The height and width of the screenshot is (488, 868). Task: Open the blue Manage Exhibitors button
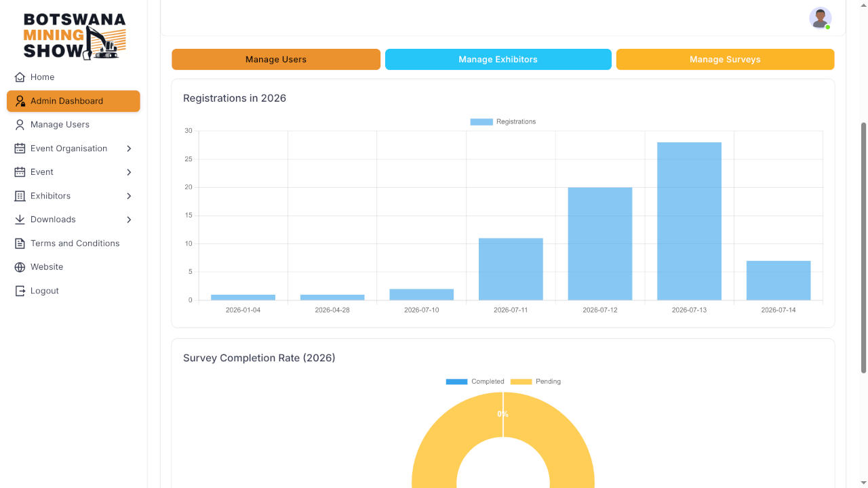[x=498, y=60]
